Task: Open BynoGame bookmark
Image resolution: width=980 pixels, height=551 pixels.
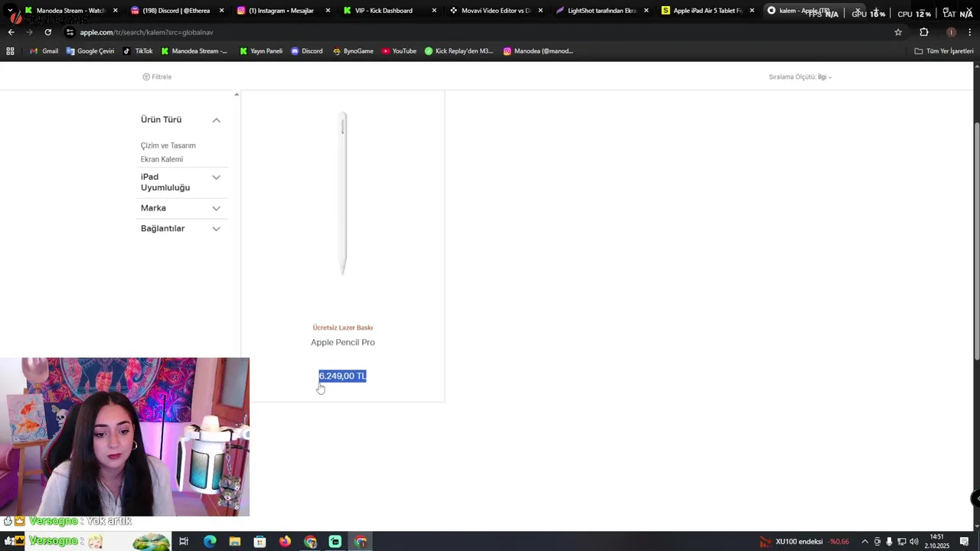Action: (353, 51)
